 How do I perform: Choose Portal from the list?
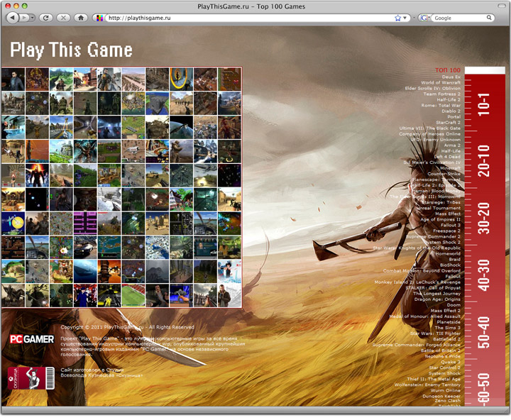click(x=454, y=117)
